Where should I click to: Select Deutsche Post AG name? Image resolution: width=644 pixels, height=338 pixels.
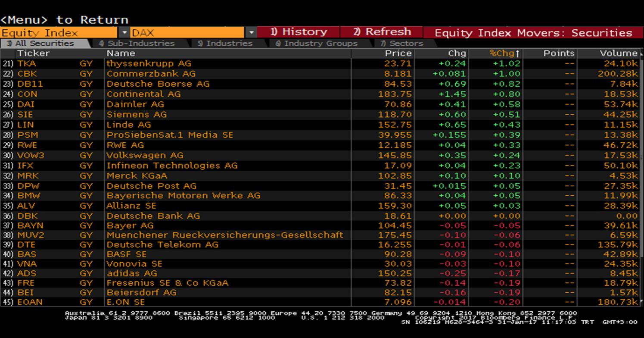(151, 186)
